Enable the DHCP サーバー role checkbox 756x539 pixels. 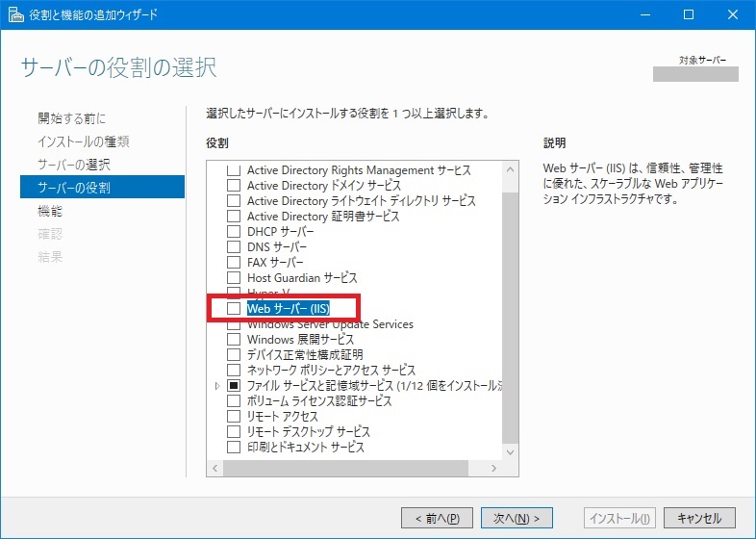point(233,232)
